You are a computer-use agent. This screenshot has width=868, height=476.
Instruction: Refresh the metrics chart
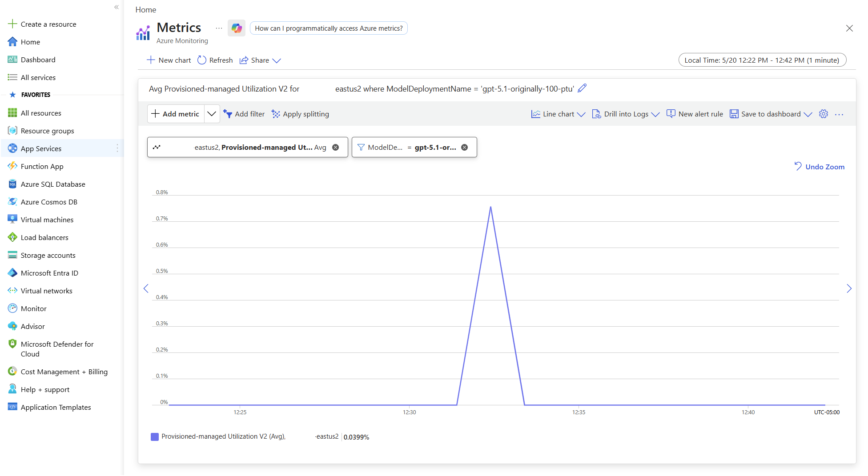click(215, 60)
